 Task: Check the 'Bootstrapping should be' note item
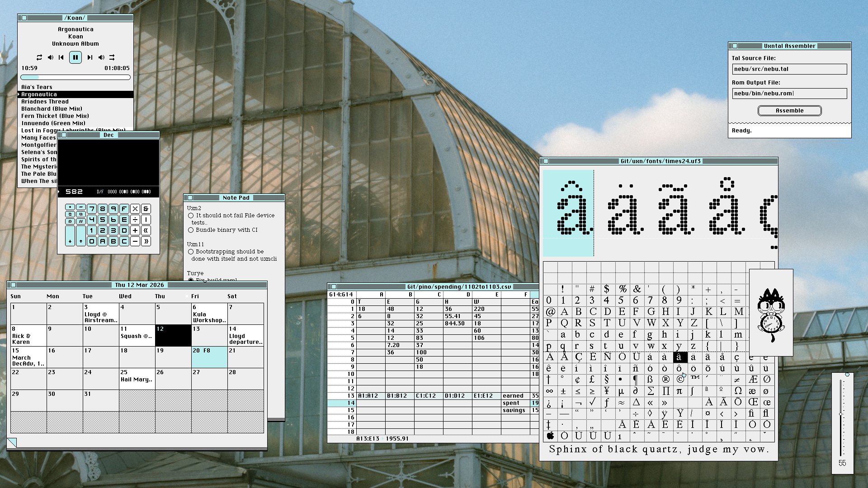click(191, 252)
